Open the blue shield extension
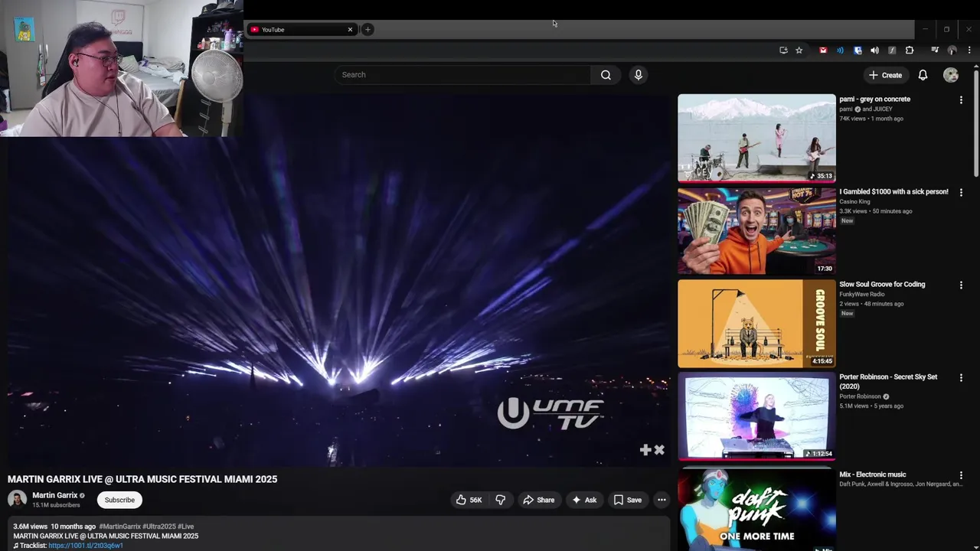Image resolution: width=980 pixels, height=551 pixels. [x=857, y=51]
